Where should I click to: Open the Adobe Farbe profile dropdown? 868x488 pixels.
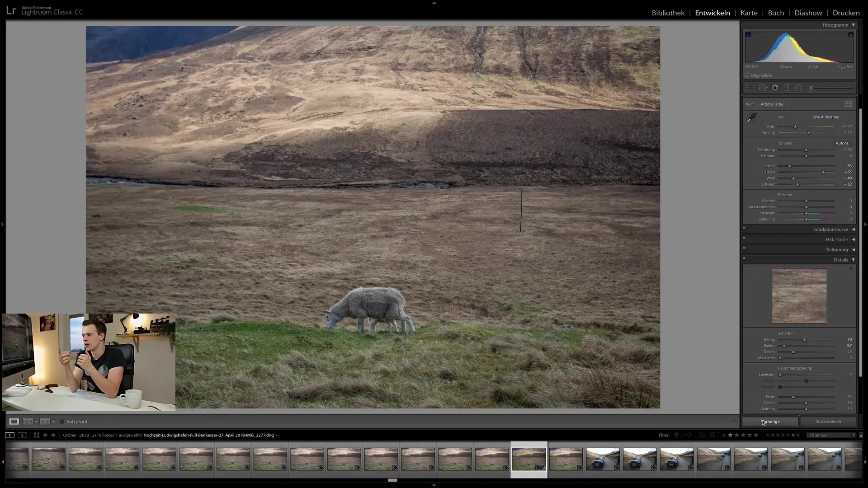click(774, 104)
